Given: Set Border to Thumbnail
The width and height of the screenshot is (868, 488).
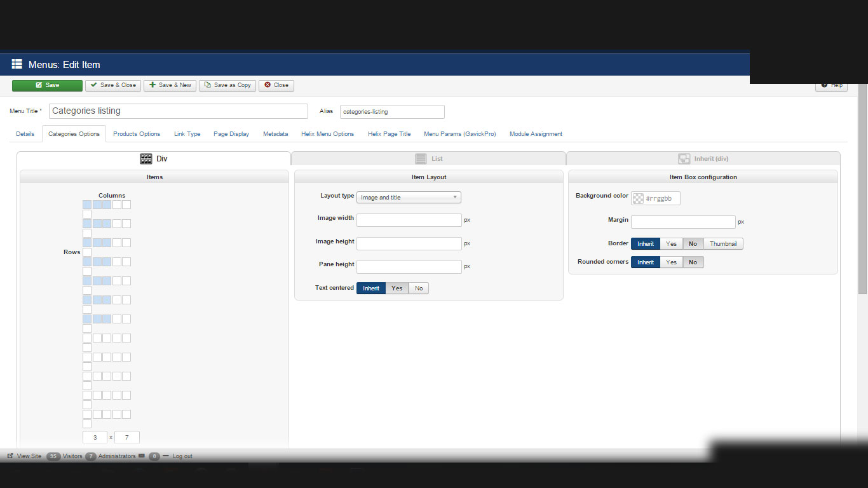Looking at the screenshot, I should click(x=723, y=244).
